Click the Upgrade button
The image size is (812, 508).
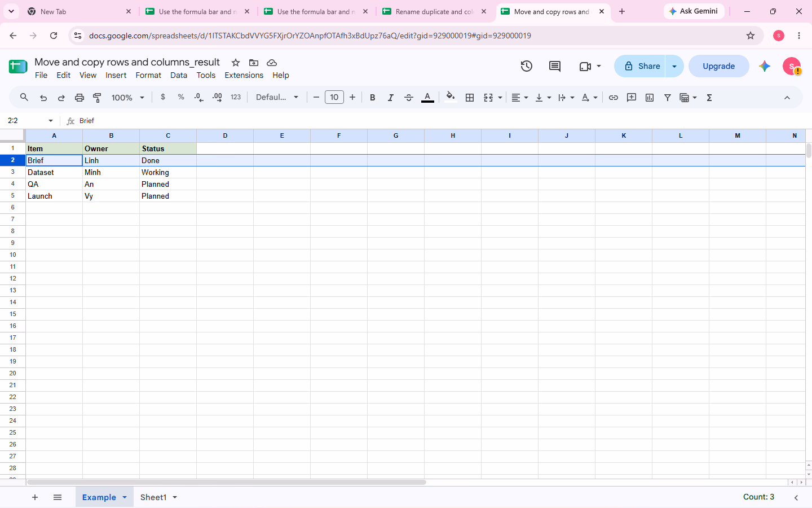pyautogui.click(x=719, y=66)
